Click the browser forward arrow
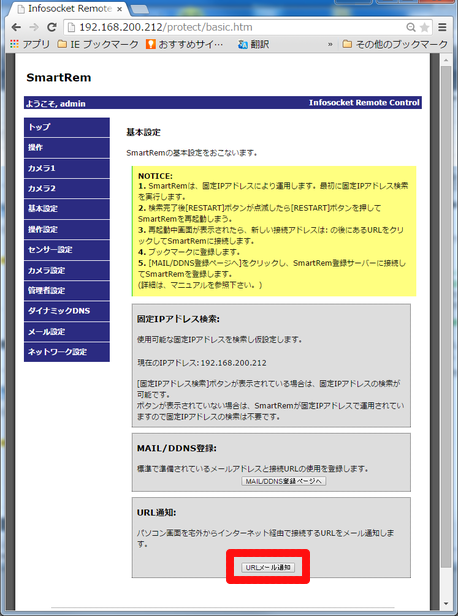Image resolution: width=458 pixels, height=616 pixels. 34,27
